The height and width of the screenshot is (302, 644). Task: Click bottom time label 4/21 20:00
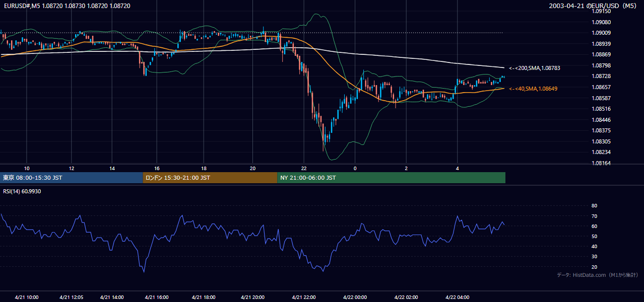click(253, 297)
